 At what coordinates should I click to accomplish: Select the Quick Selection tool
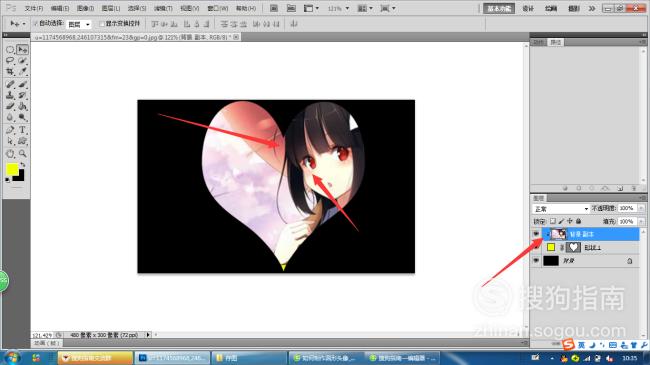coord(22,61)
